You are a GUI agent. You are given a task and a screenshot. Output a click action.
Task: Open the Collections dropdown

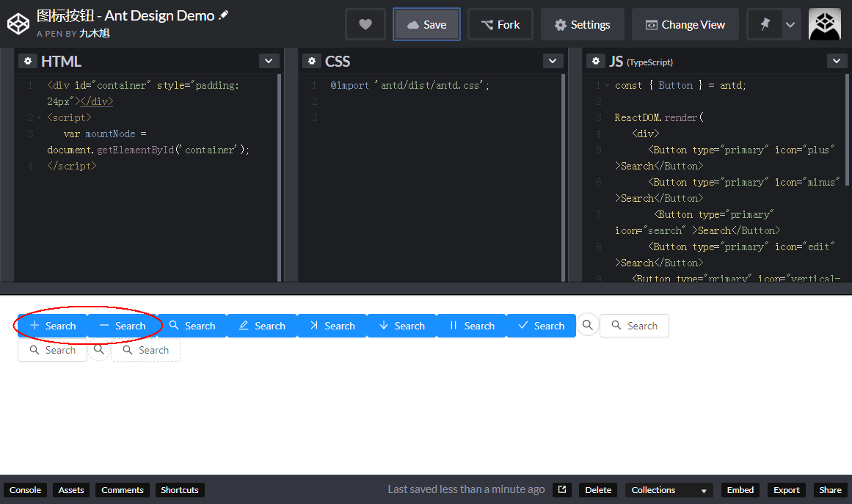point(669,490)
